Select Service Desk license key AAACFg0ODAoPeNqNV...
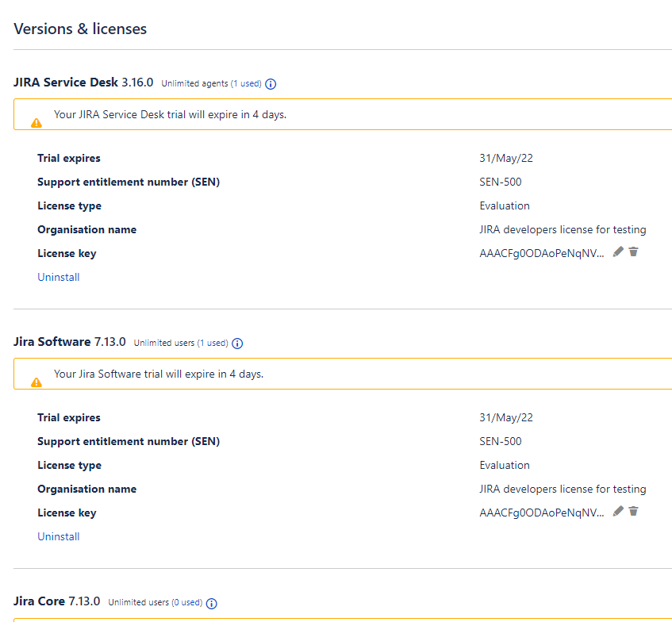The width and height of the screenshot is (672, 622). pyautogui.click(x=542, y=253)
